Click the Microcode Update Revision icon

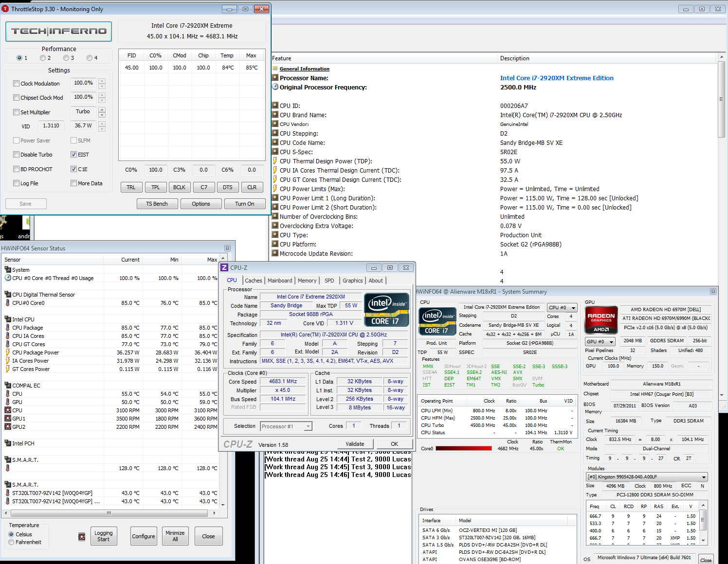pos(275,253)
